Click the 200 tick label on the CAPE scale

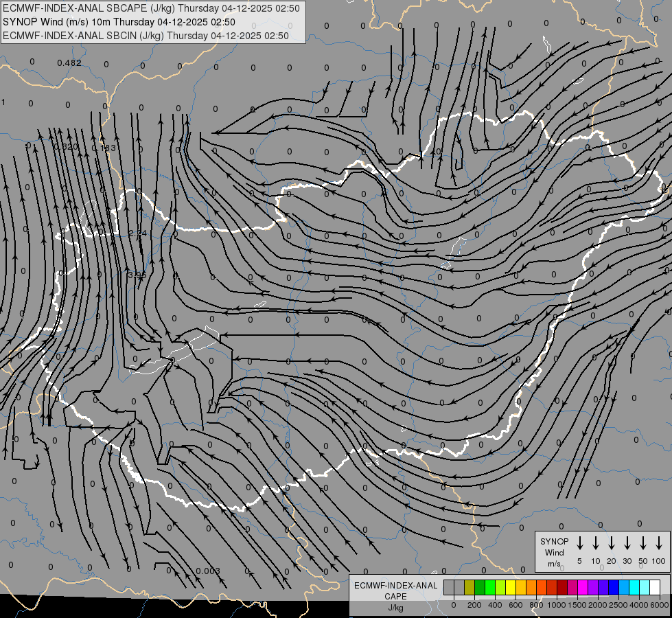click(x=474, y=605)
